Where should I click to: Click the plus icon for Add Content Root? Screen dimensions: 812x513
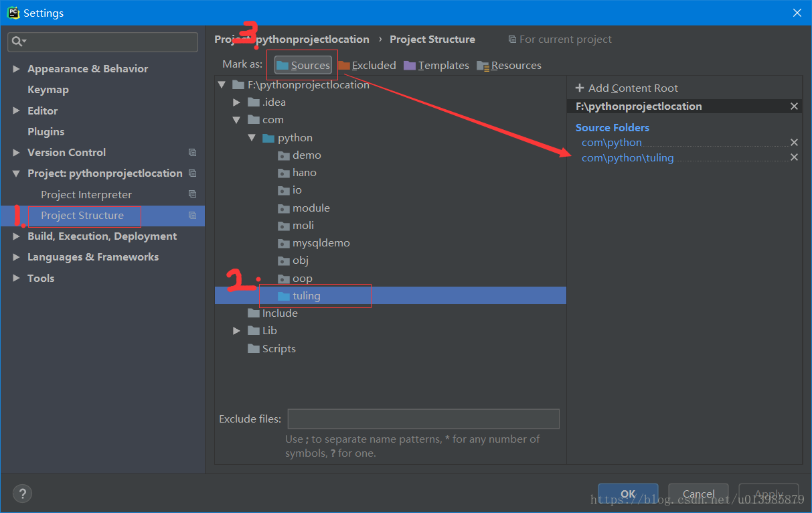580,88
